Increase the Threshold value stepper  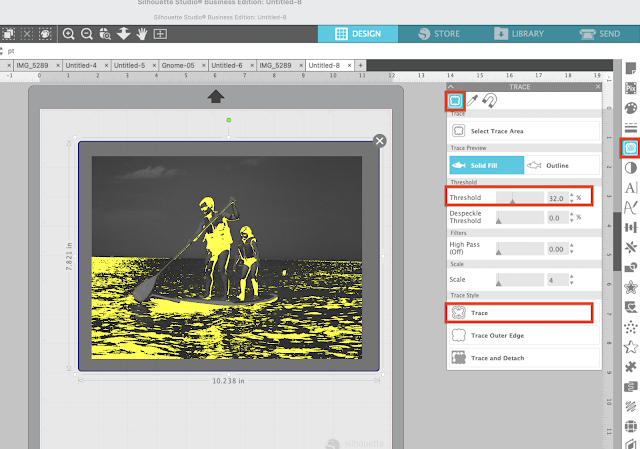pyautogui.click(x=571, y=195)
